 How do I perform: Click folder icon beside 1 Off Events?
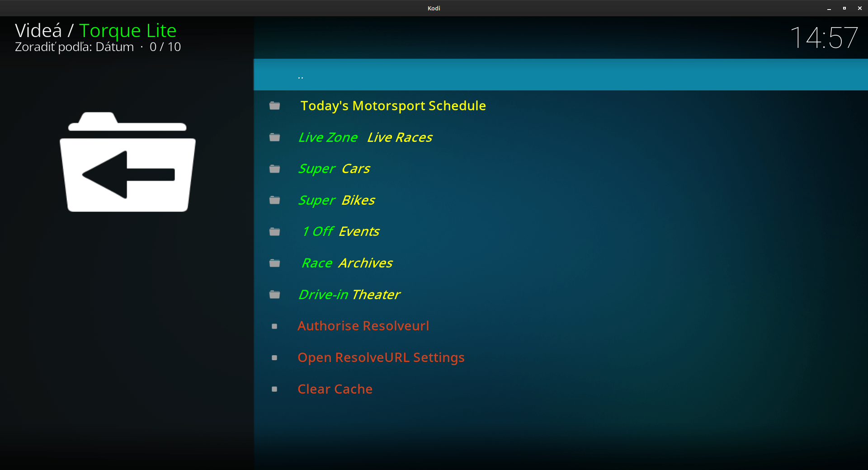(274, 232)
